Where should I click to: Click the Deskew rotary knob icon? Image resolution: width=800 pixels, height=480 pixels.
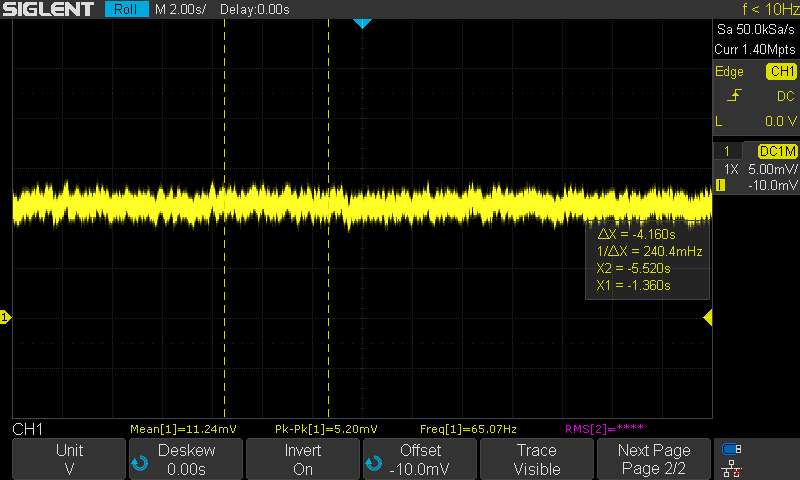pos(140,463)
